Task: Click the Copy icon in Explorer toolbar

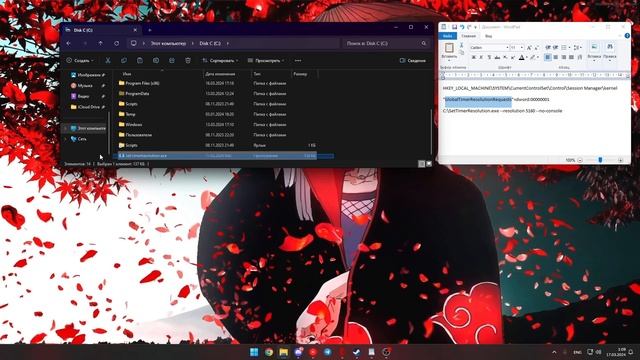Action: tap(124, 60)
